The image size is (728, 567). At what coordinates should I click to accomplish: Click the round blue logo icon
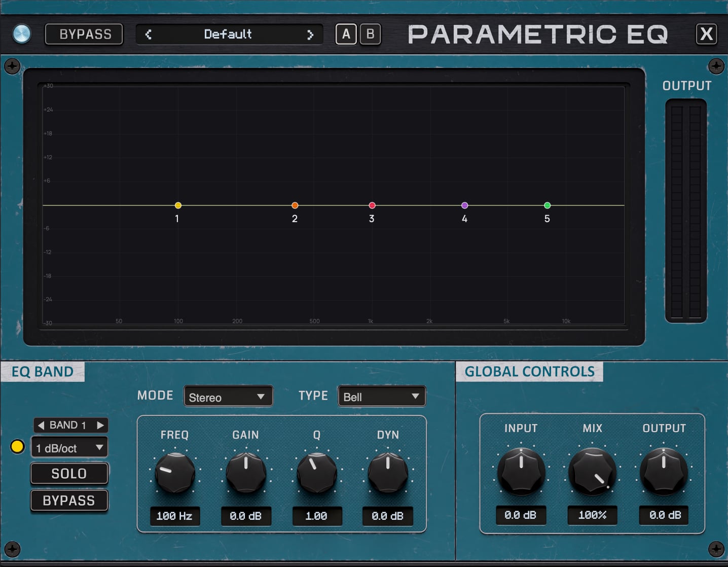pyautogui.click(x=22, y=34)
